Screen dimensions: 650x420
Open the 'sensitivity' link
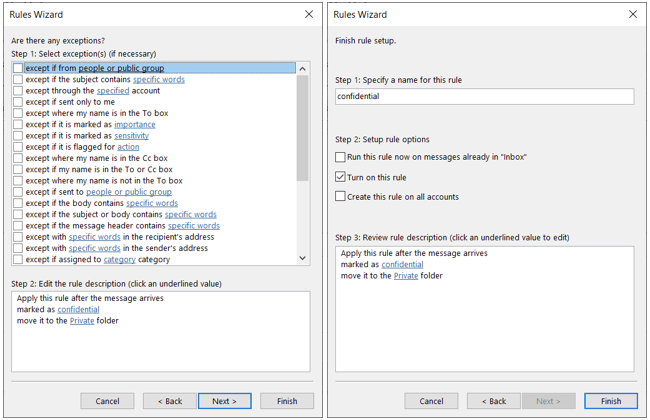click(x=131, y=136)
